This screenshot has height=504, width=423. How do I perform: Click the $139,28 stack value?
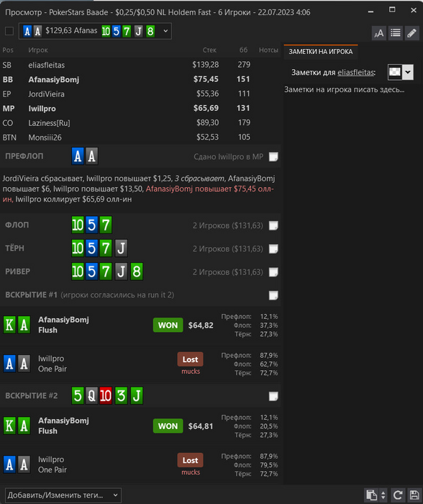pos(206,65)
